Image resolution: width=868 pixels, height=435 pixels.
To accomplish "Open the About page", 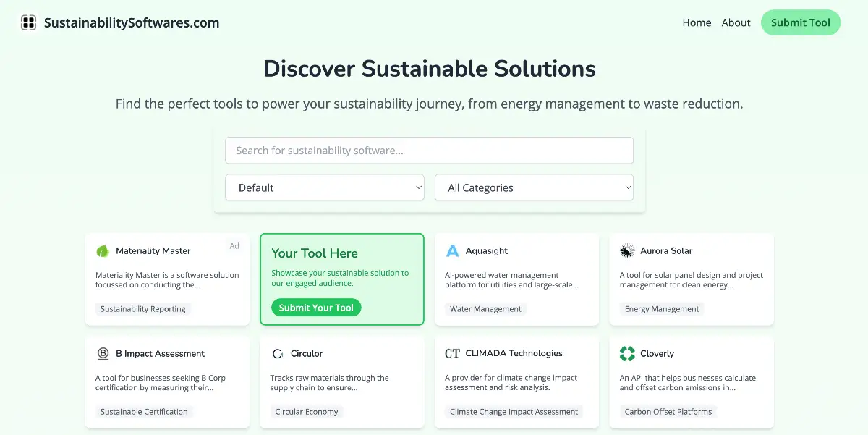I will [x=736, y=22].
